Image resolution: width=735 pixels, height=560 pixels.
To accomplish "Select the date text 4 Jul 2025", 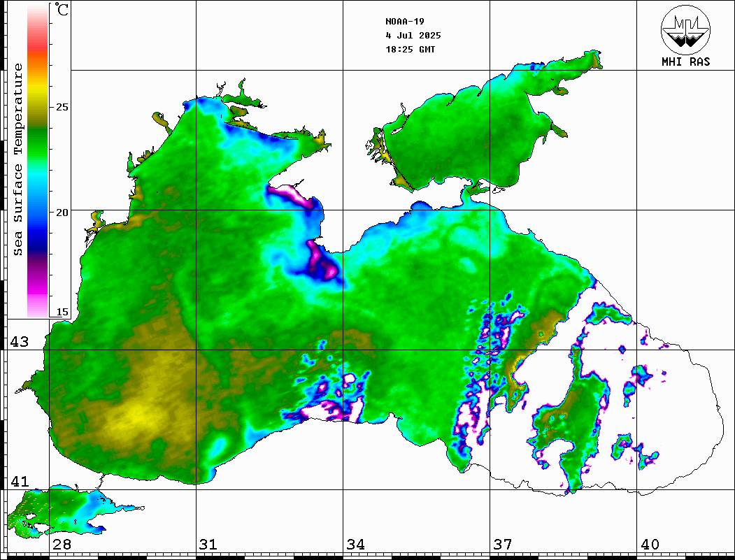I will point(413,36).
